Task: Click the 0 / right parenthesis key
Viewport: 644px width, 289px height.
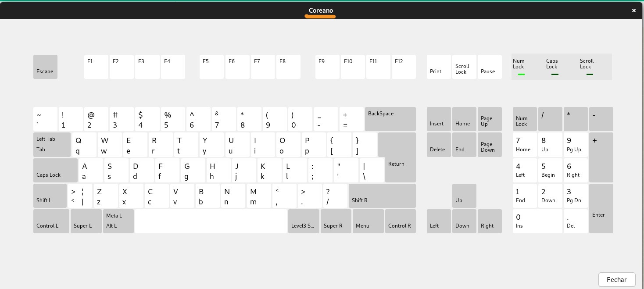Action: click(300, 119)
